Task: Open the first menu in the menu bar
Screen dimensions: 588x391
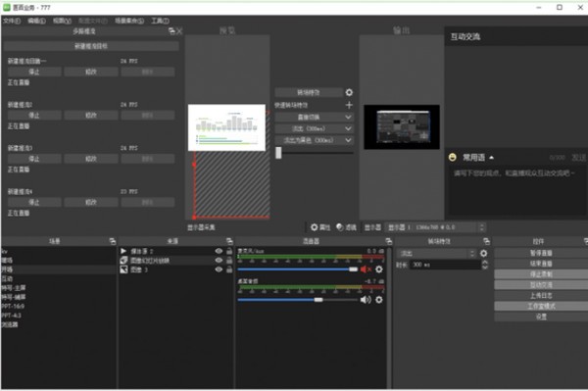Action: [x=12, y=21]
